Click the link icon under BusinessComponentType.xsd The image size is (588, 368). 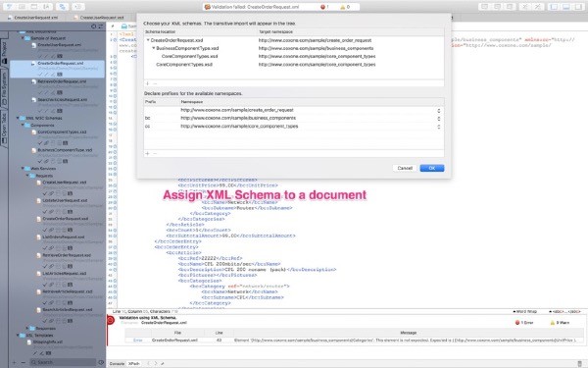(46, 161)
